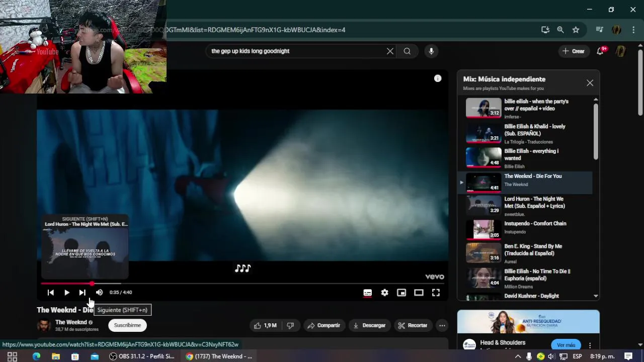644x362 pixels.
Task: Install app icon in address bar
Action: [545, 30]
